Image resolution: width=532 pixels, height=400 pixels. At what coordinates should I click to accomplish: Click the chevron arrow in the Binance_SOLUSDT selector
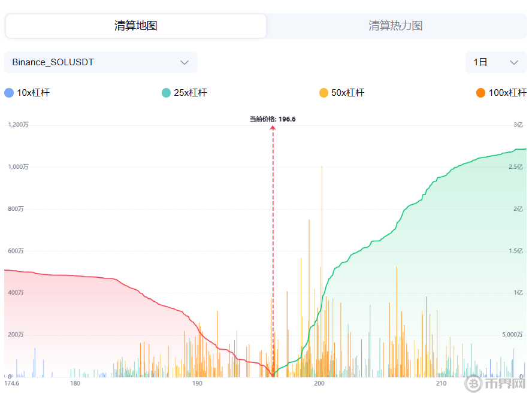click(185, 62)
